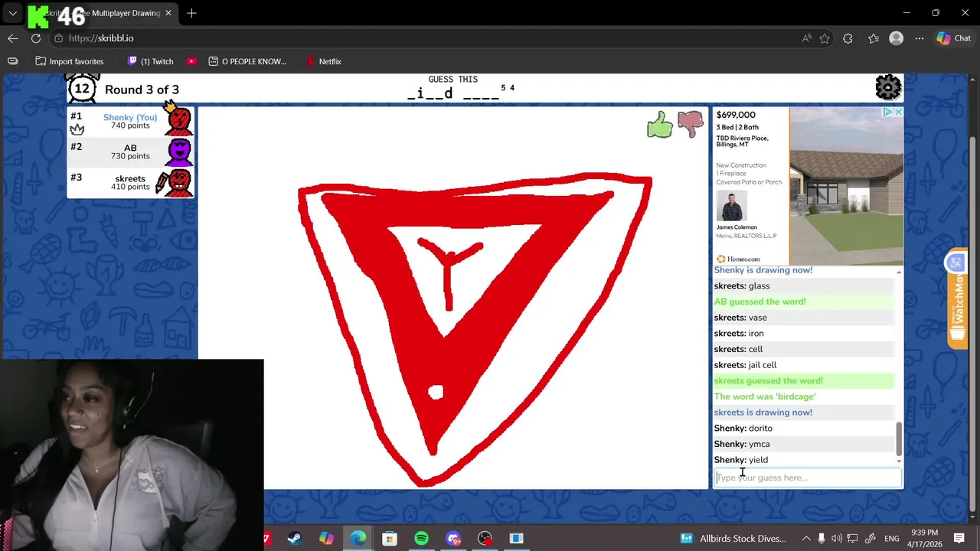Image resolution: width=980 pixels, height=551 pixels.
Task: Click 'Round 3 of 3' label
Action: pos(142,90)
